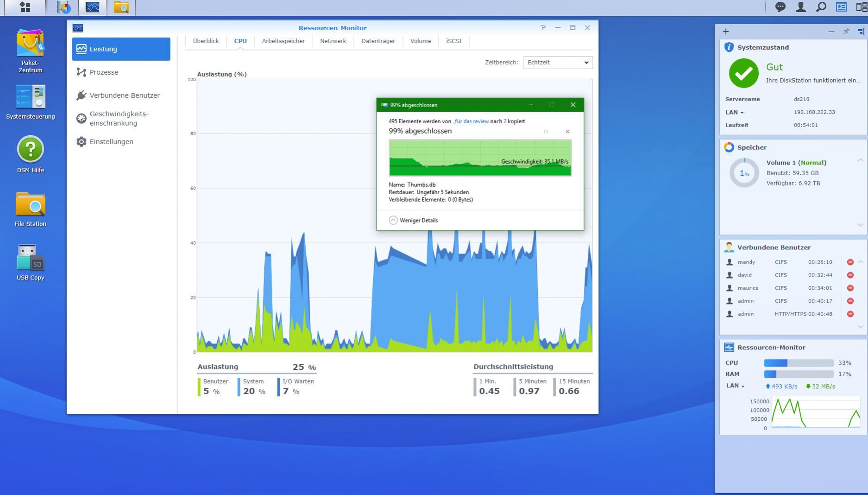
Task: Expand the LAN dropdown in Ressourcen-Monitor widget
Action: click(735, 386)
